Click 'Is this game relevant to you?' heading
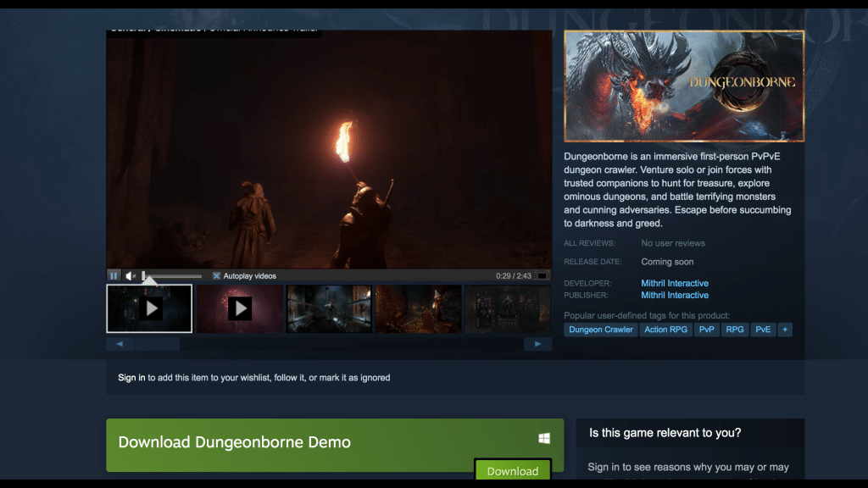Viewport: 868px width, 488px height. pos(665,433)
